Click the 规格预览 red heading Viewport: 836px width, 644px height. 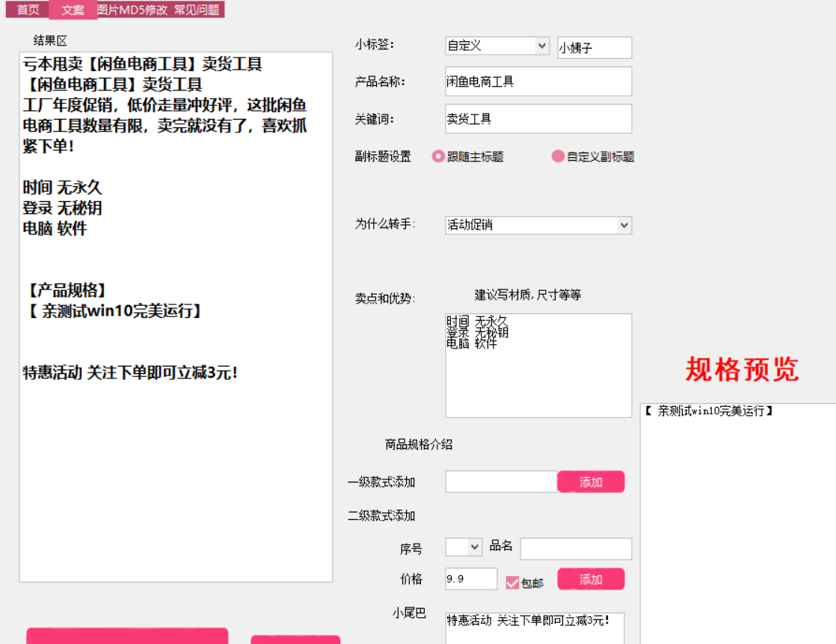pyautogui.click(x=742, y=369)
